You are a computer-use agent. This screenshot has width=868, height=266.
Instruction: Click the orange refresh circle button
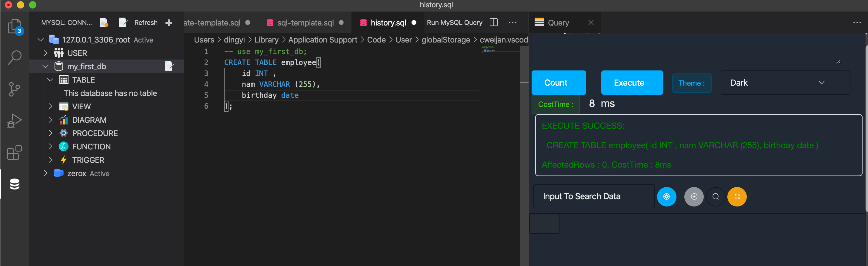click(x=736, y=196)
